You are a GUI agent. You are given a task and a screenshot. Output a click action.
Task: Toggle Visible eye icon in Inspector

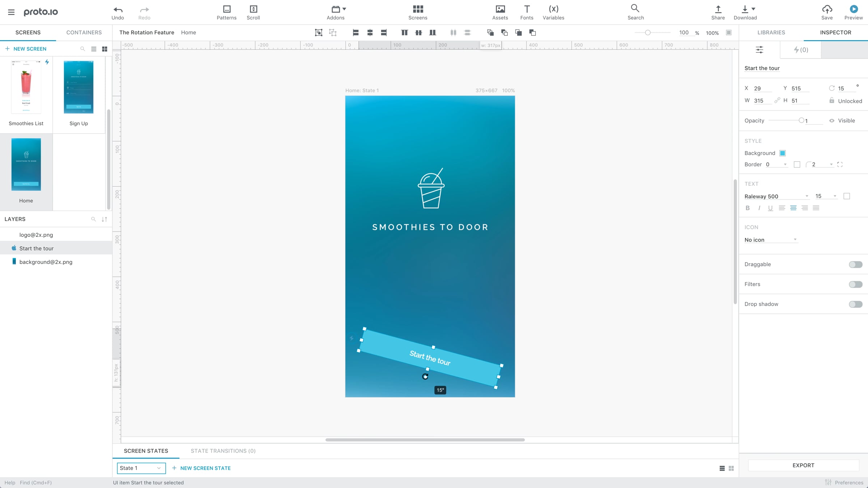click(832, 121)
